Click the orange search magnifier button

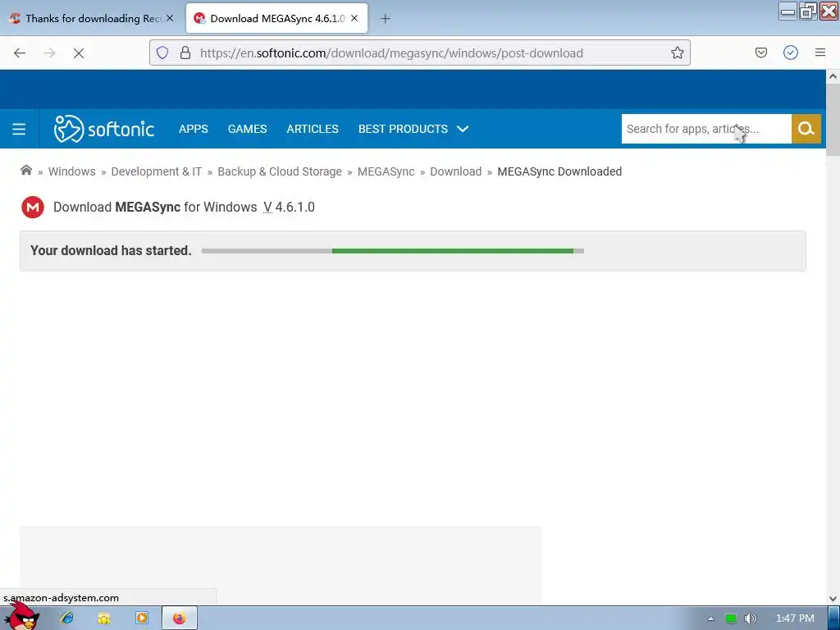806,129
